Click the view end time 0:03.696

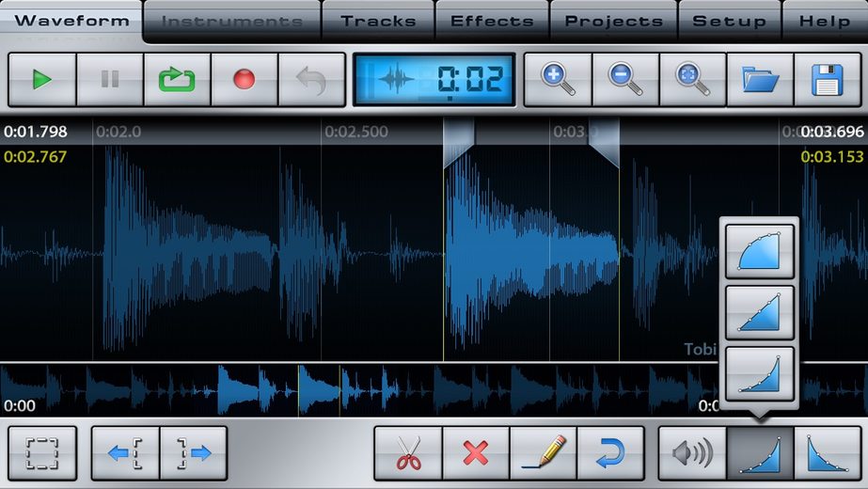[832, 132]
